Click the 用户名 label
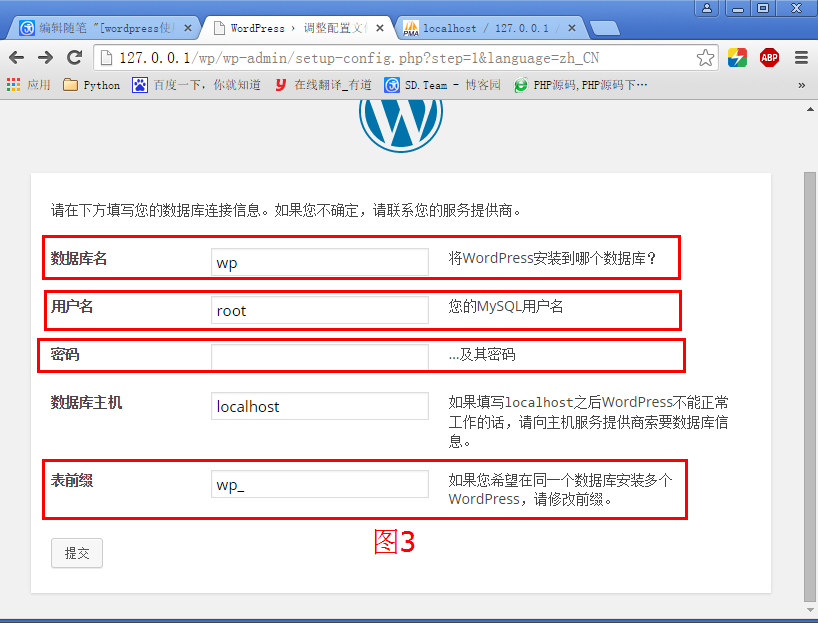The height and width of the screenshot is (623, 818). pyautogui.click(x=72, y=306)
